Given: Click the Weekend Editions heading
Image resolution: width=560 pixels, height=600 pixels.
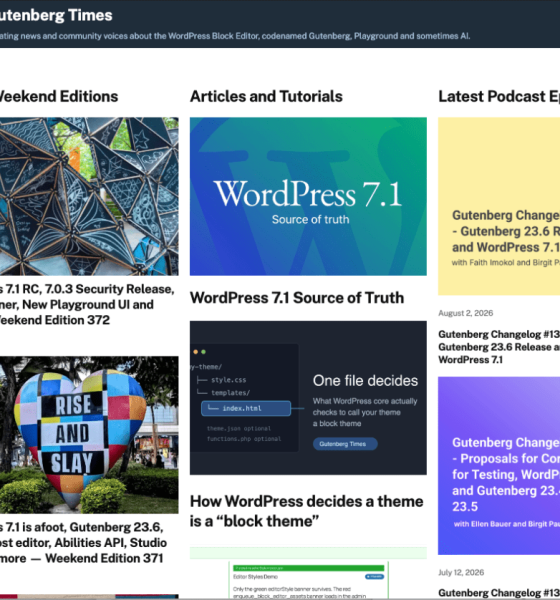Looking at the screenshot, I should 59,96.
